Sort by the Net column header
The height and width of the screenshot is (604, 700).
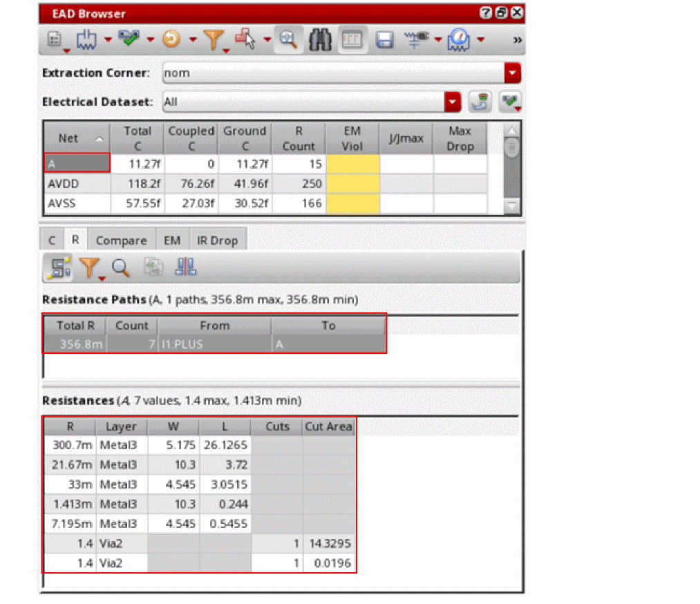point(77,138)
